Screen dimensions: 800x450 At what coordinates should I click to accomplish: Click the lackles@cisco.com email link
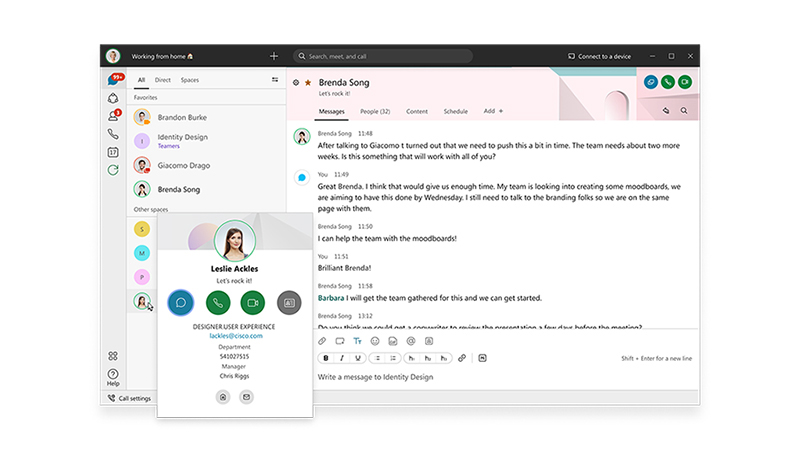236,336
